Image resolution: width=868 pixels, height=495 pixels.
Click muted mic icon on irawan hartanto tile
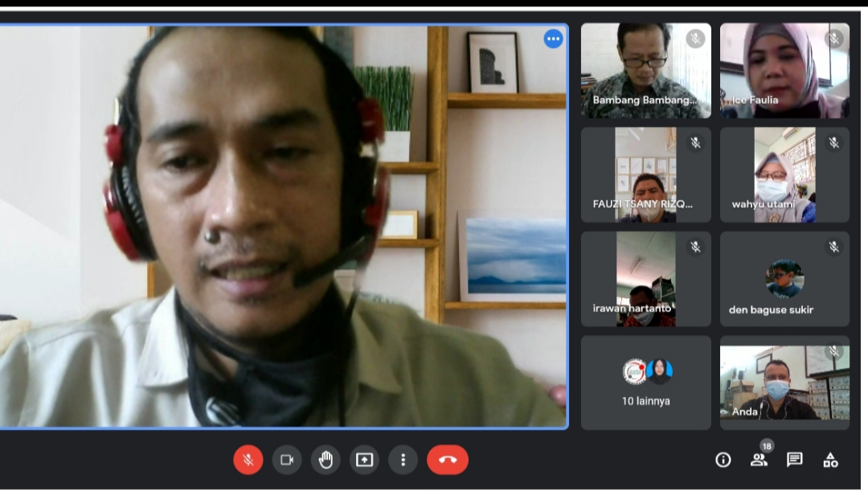click(695, 247)
